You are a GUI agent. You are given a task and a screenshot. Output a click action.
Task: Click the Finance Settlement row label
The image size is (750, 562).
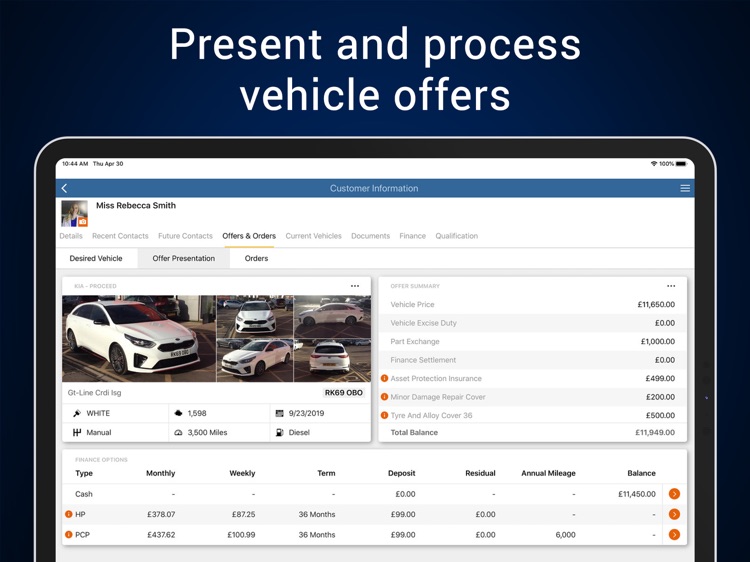(423, 360)
